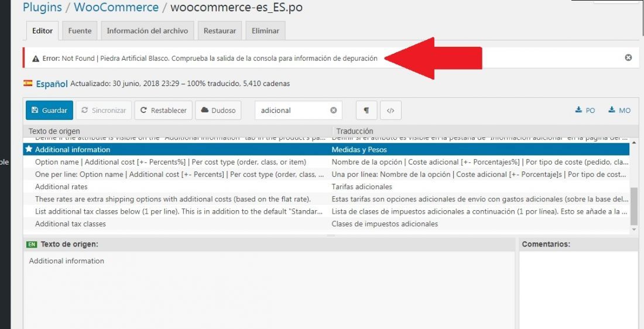Dismiss the Not Found error notice
This screenshot has width=644, height=329.
pos(628,58)
